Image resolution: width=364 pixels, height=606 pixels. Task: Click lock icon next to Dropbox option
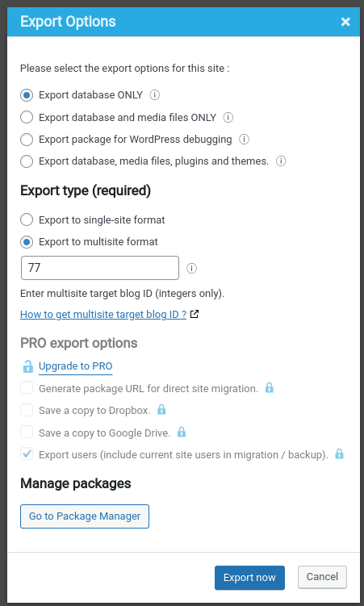[161, 410]
